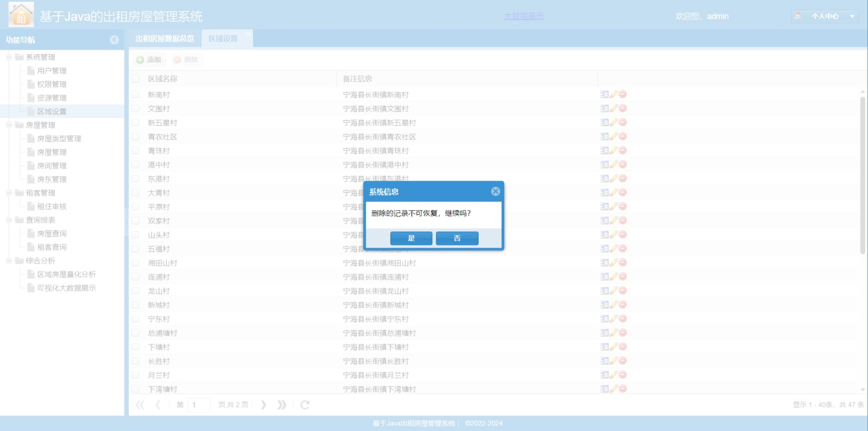Select the 区域设置 tab
The image size is (868, 431).
pos(223,38)
